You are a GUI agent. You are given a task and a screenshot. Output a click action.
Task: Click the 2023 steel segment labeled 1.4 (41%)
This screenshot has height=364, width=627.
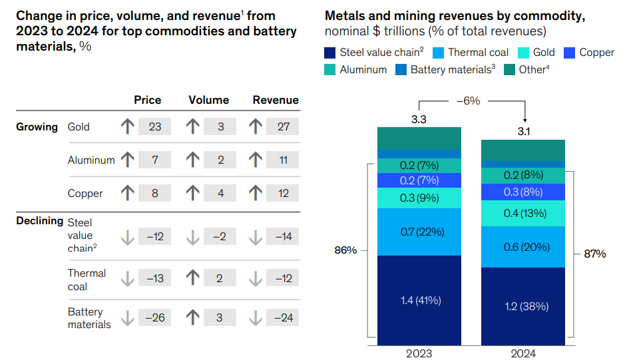click(x=419, y=300)
